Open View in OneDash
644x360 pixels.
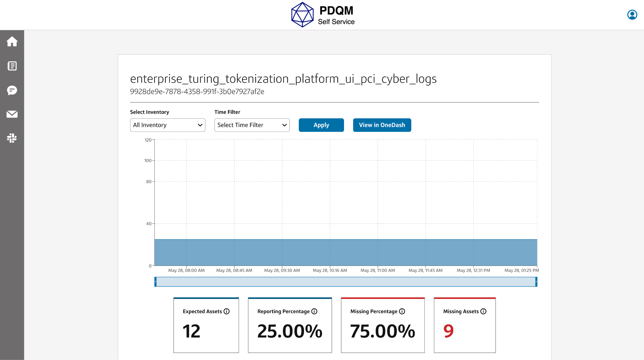coord(382,125)
